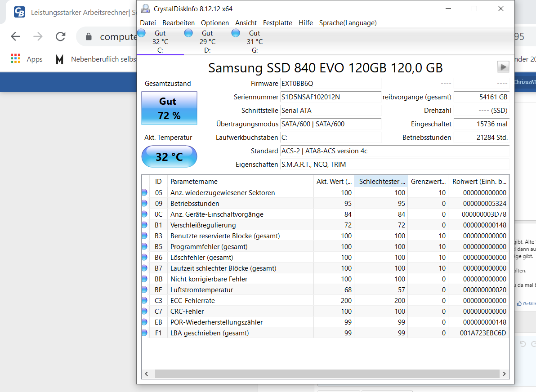Select the G: drive status orb

tap(236, 33)
